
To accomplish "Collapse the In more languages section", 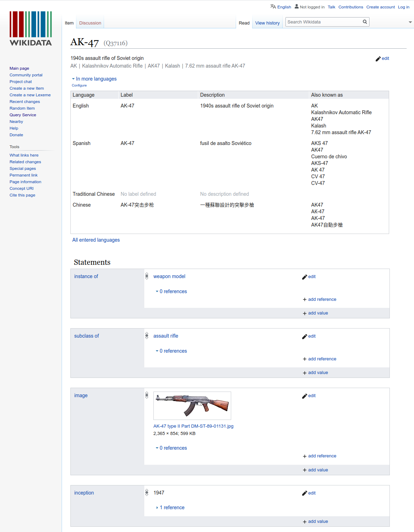I will pos(94,79).
